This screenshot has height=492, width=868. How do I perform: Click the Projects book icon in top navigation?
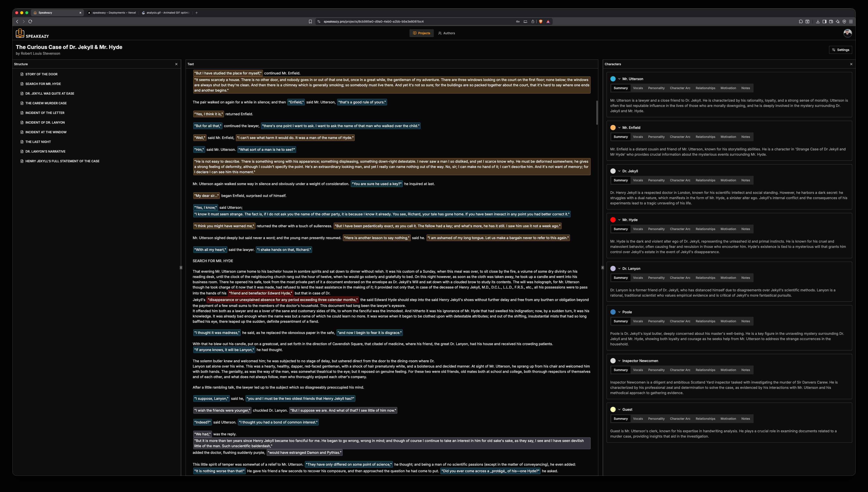click(415, 33)
